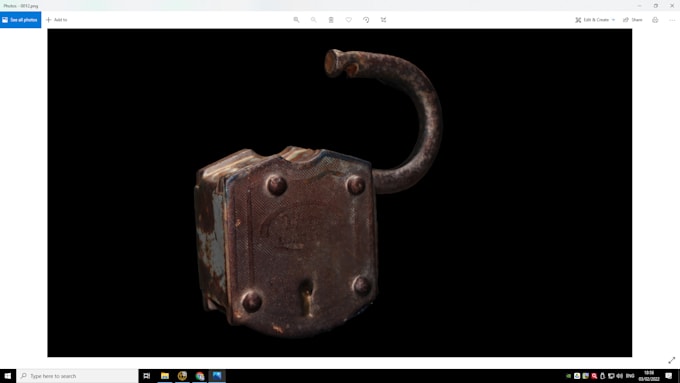680x383 pixels.
Task: Open the yellow circular taskbar app
Action: [x=182, y=376]
